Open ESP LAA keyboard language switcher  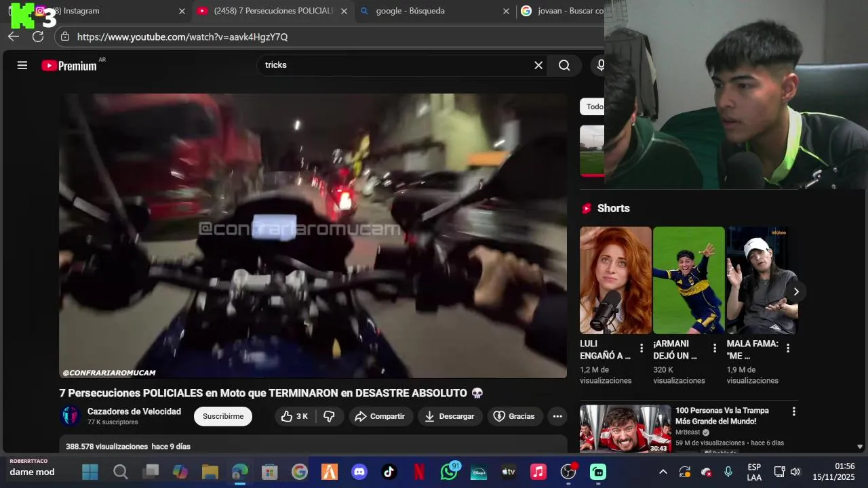click(x=754, y=472)
